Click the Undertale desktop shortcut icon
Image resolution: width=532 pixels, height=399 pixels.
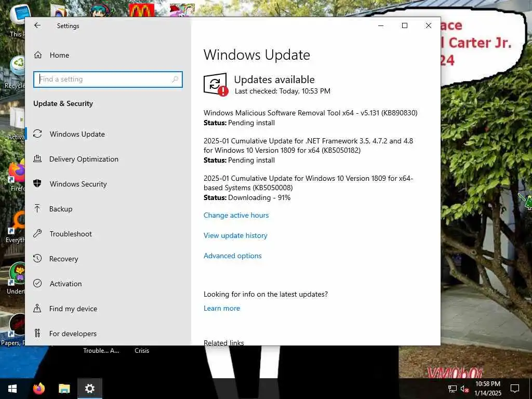[x=17, y=274]
